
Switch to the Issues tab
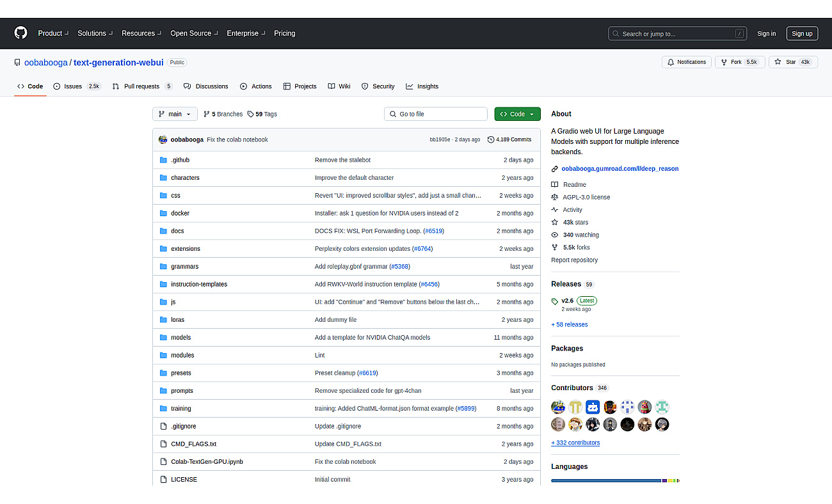point(77,86)
